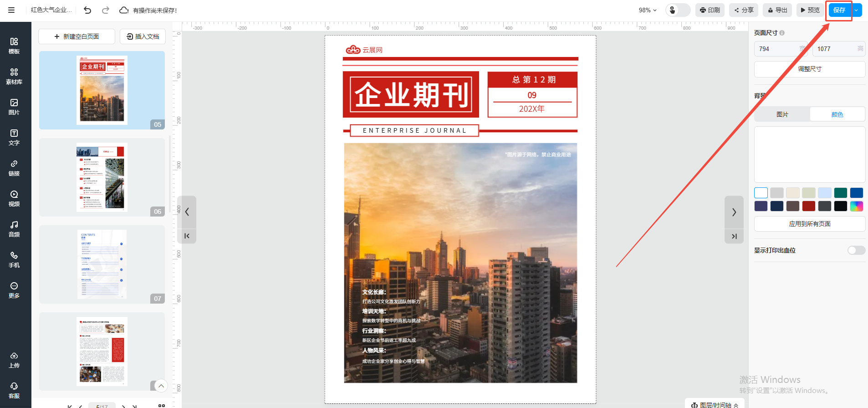Toggle the mouse mode switch in toolbar
This screenshot has width=868, height=408.
[x=677, y=10]
